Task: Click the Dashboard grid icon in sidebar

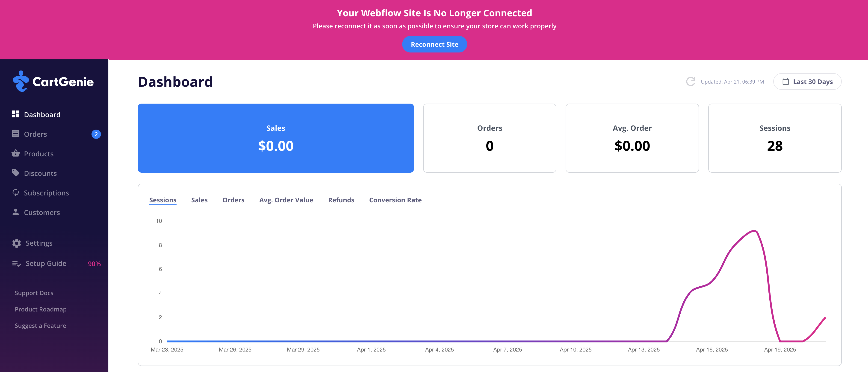Action: click(x=15, y=114)
